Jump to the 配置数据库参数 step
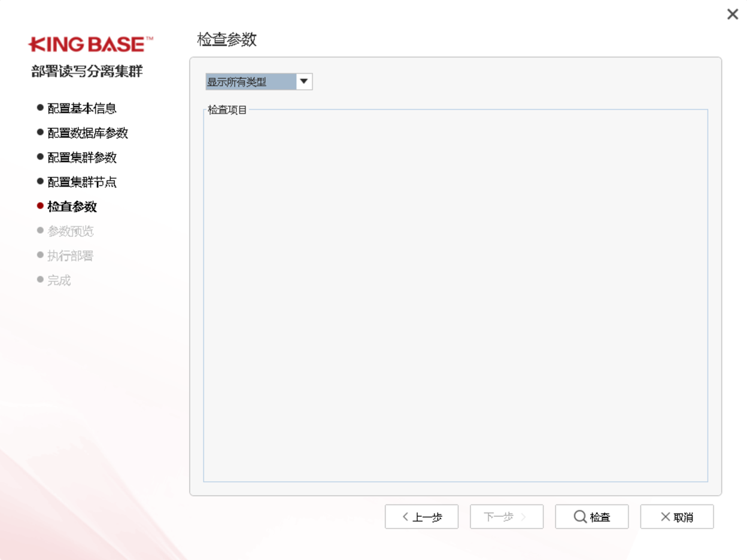Viewport: 747px width, 560px height. click(x=87, y=133)
